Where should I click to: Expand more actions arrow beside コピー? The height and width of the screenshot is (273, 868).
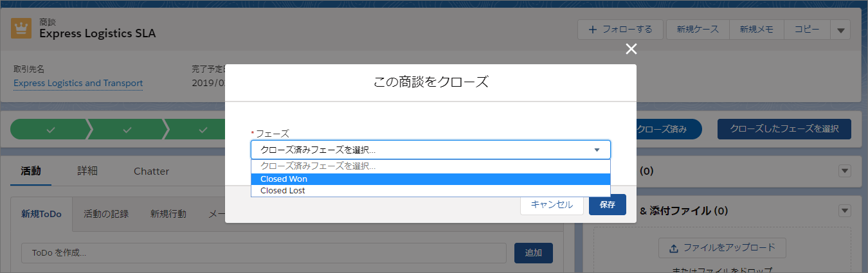coord(840,30)
